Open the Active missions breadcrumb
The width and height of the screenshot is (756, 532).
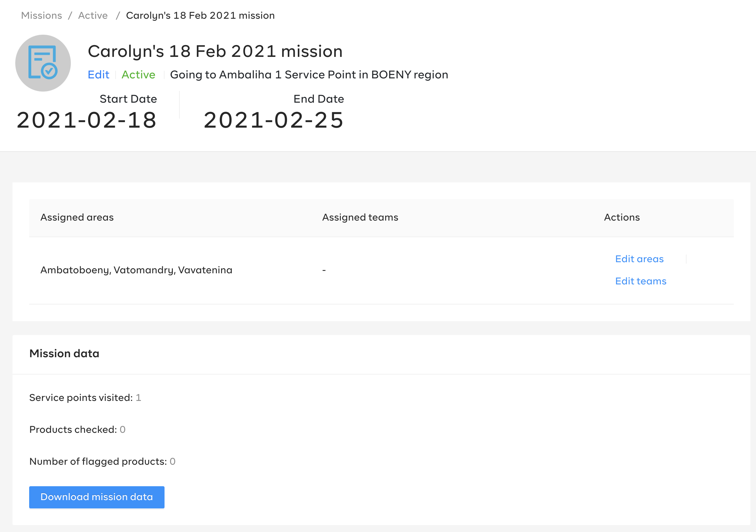click(92, 15)
